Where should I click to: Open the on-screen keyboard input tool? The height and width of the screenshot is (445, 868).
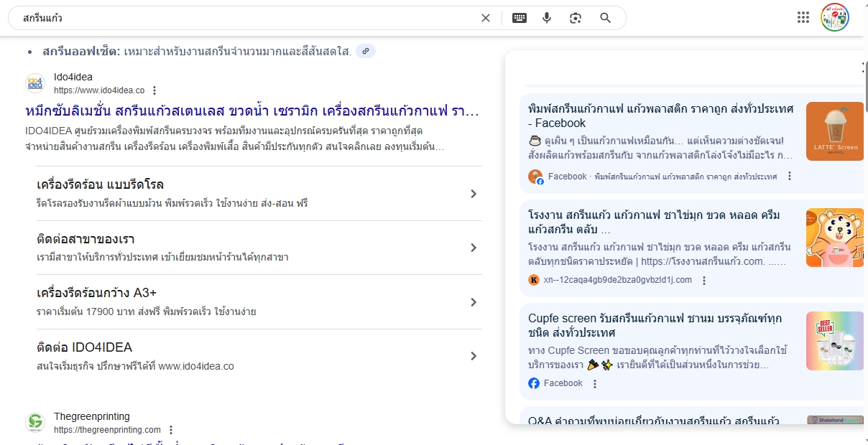pyautogui.click(x=520, y=18)
